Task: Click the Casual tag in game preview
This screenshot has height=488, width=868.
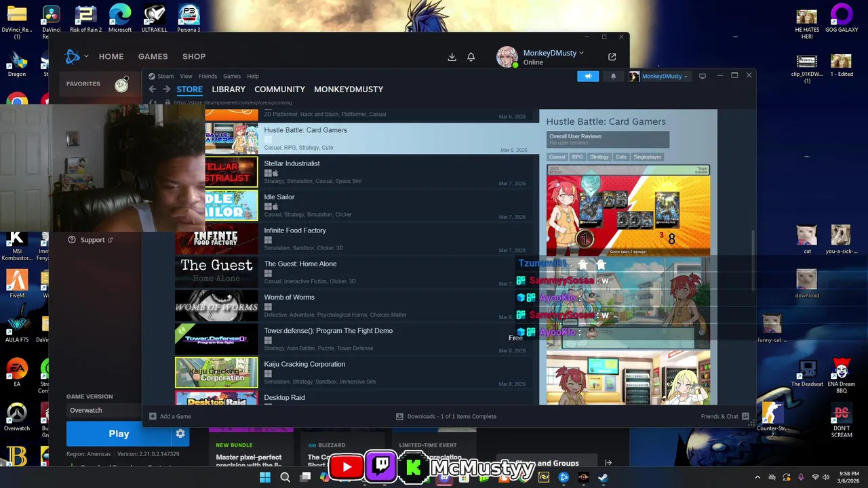Action: coord(557,157)
